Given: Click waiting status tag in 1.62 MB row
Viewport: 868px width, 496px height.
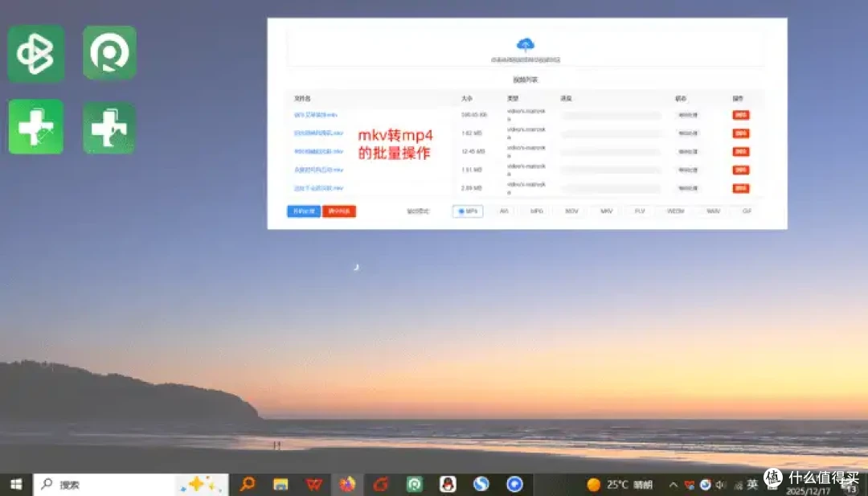Looking at the screenshot, I should 688,133.
